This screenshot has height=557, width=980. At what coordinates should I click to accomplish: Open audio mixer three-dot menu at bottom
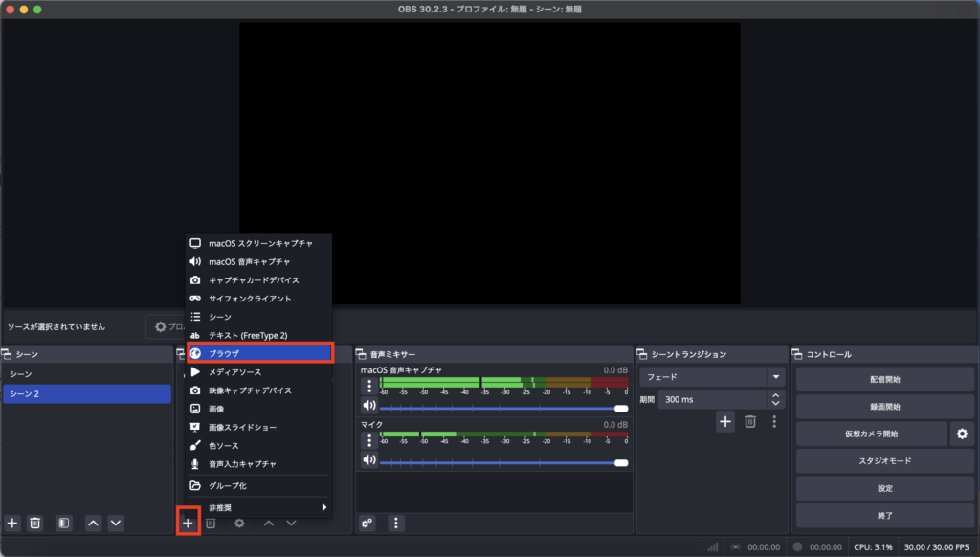coord(395,524)
